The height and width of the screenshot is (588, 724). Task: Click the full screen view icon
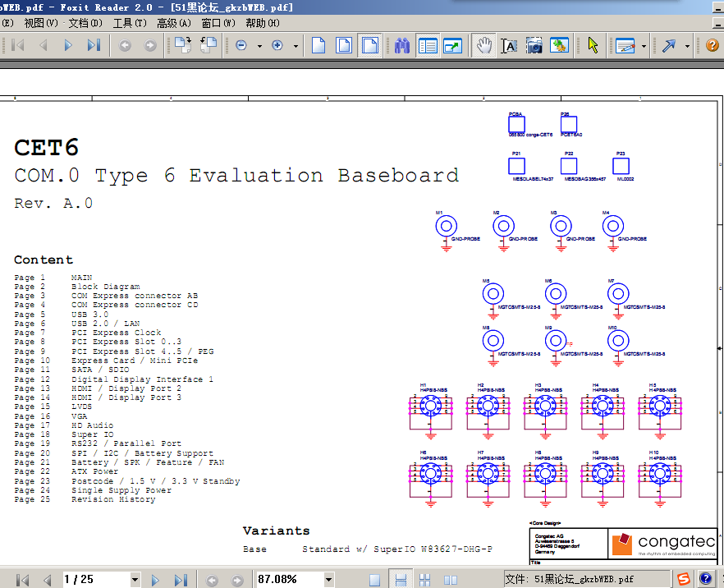(x=453, y=45)
